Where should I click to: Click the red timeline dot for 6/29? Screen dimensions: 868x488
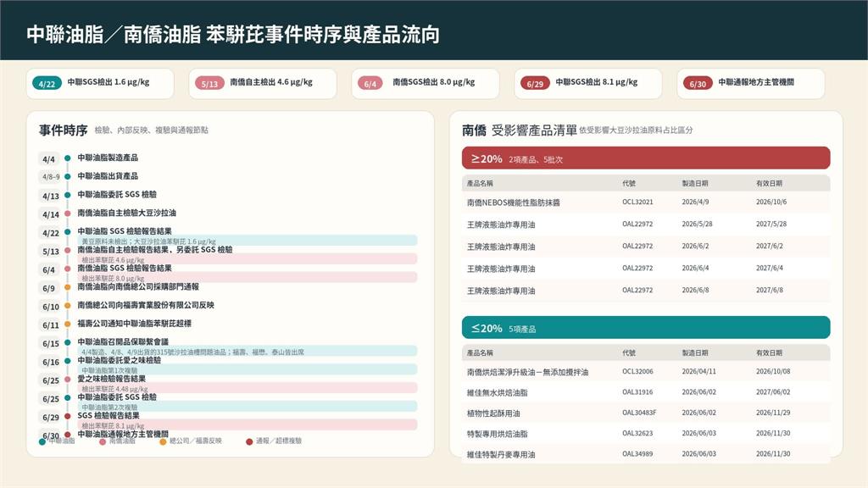click(x=68, y=416)
